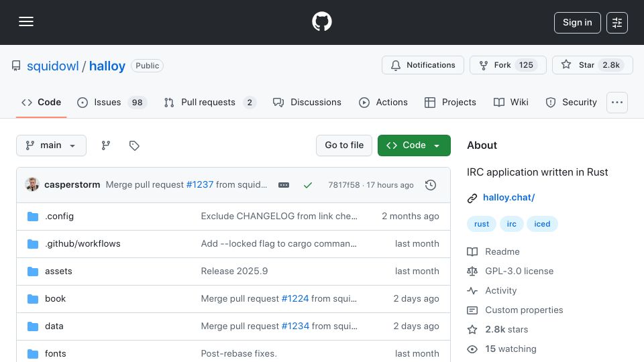
Task: Open the Actions tab
Action: [383, 102]
